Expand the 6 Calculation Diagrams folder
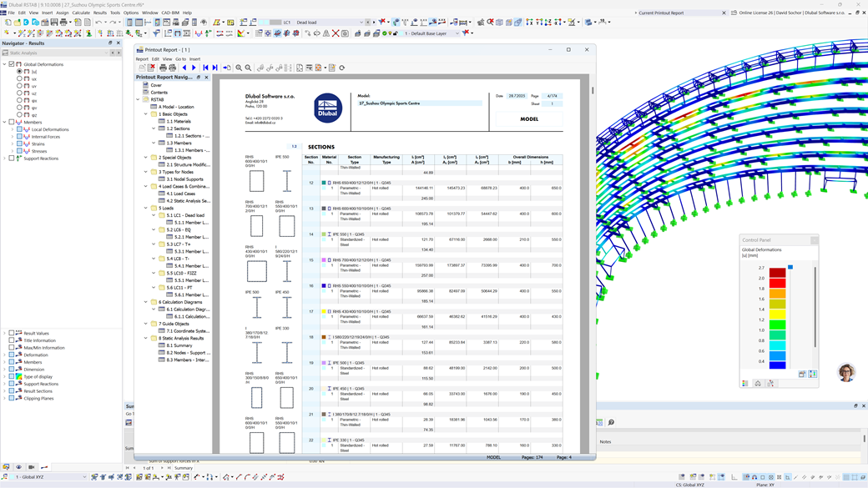Image resolution: width=868 pixels, height=488 pixels. 145,302
